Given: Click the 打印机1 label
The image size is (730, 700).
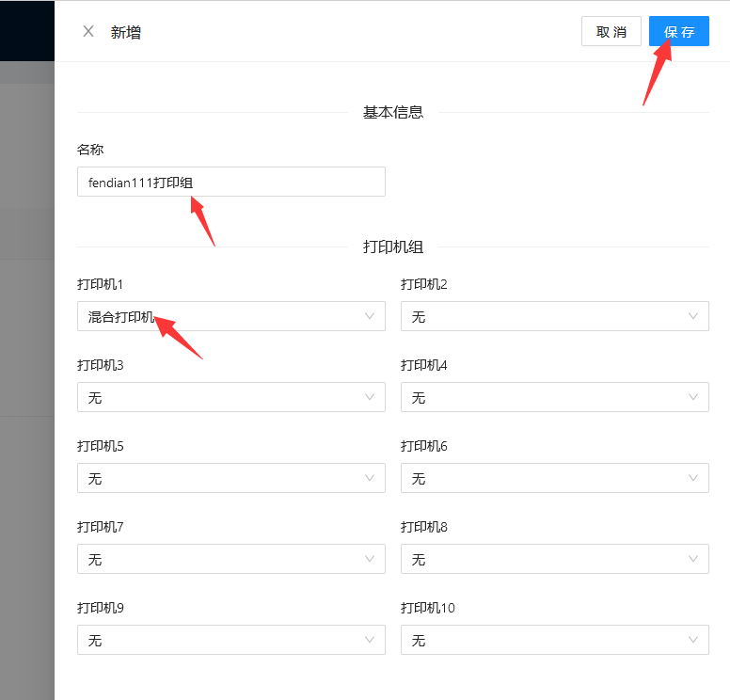Looking at the screenshot, I should click(x=100, y=284).
